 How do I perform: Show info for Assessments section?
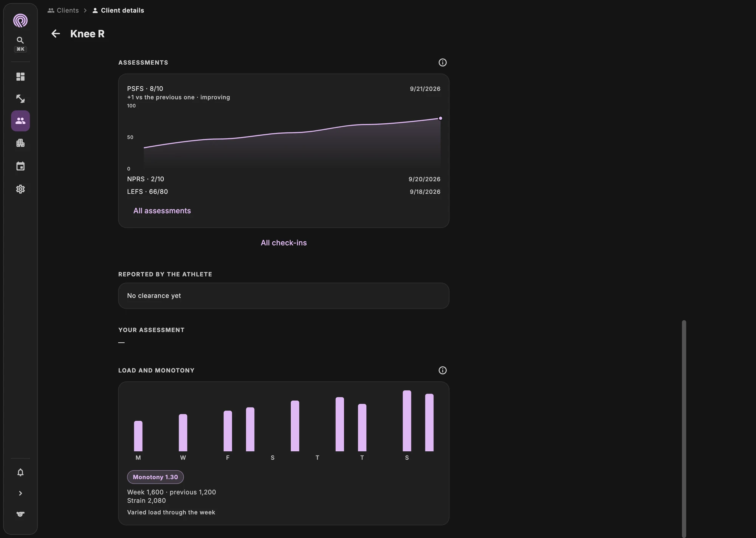pos(442,62)
